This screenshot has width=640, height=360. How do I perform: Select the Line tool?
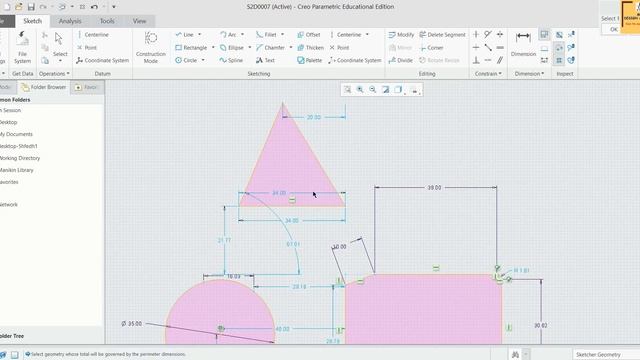(184, 35)
